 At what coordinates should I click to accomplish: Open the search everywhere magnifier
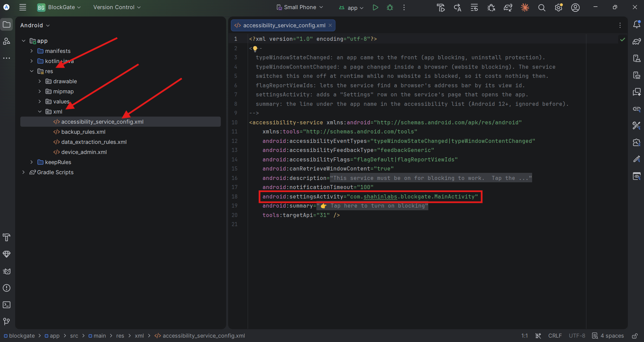pyautogui.click(x=542, y=7)
